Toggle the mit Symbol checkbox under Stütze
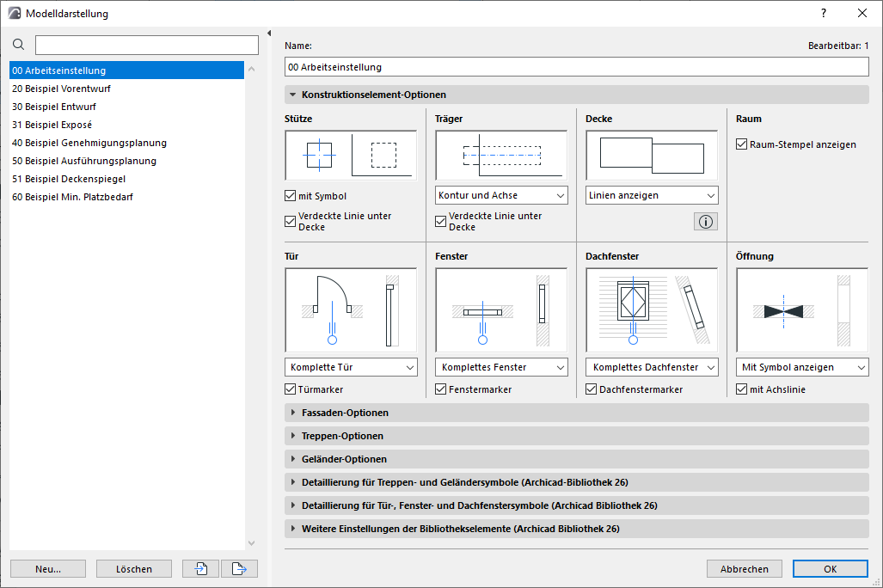Viewport: 883px width, 588px height. [x=290, y=195]
